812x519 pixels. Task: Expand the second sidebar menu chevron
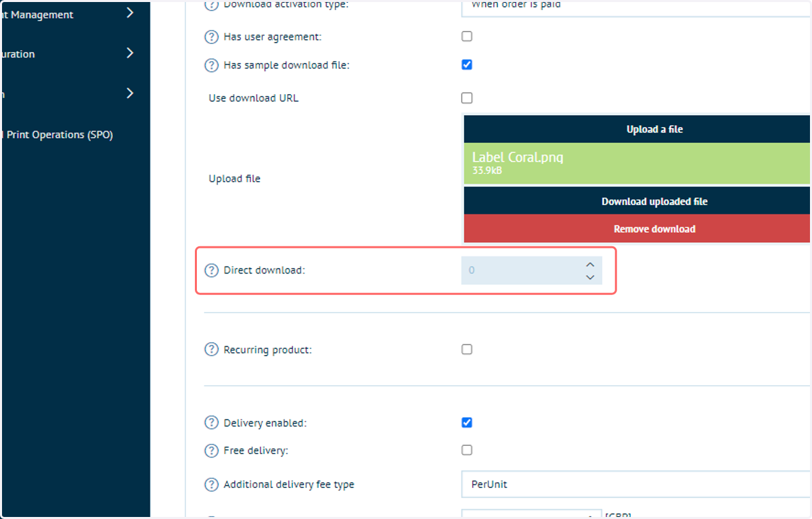tap(130, 53)
